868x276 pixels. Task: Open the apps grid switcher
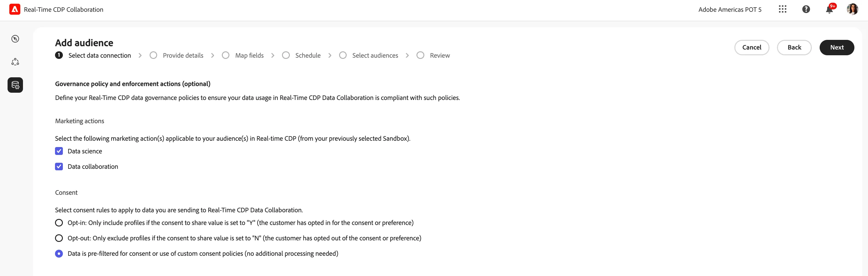click(x=782, y=9)
